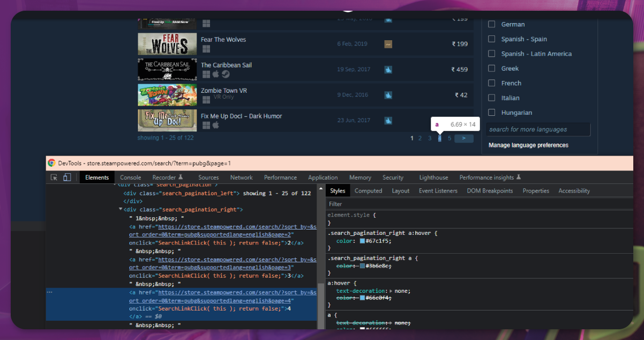Click the page=2 href link in DOM
The height and width of the screenshot is (340, 644).
(224, 230)
